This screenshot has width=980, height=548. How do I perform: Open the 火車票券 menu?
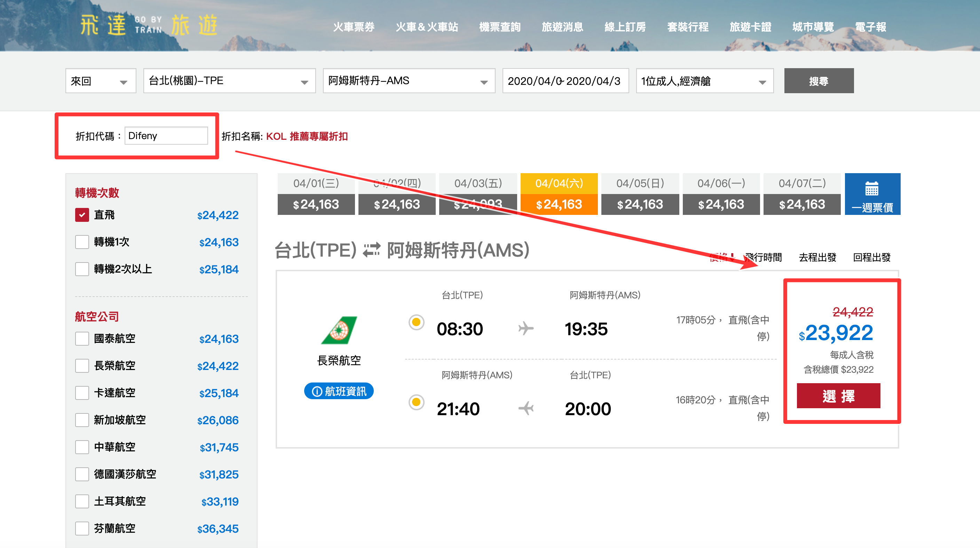pyautogui.click(x=354, y=27)
